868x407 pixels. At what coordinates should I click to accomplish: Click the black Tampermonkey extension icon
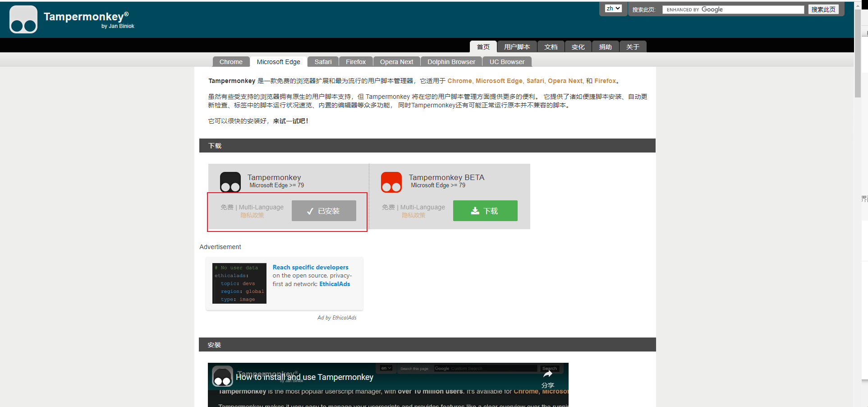[x=230, y=182]
